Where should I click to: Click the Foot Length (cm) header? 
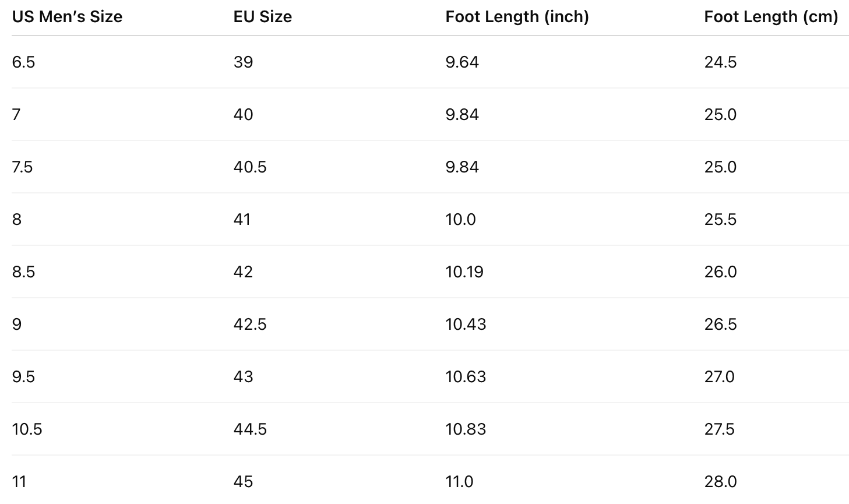pos(770,17)
